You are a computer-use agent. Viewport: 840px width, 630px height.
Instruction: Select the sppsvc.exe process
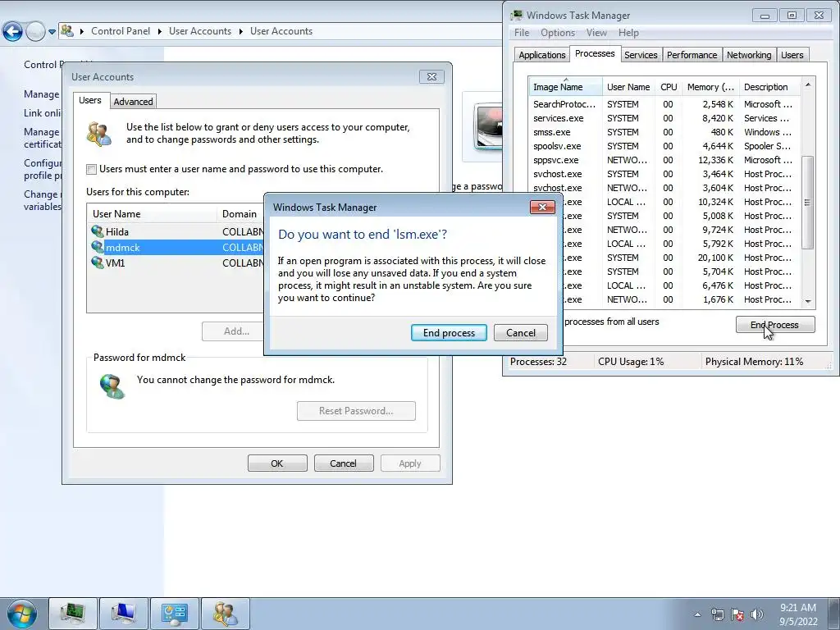tap(664, 160)
